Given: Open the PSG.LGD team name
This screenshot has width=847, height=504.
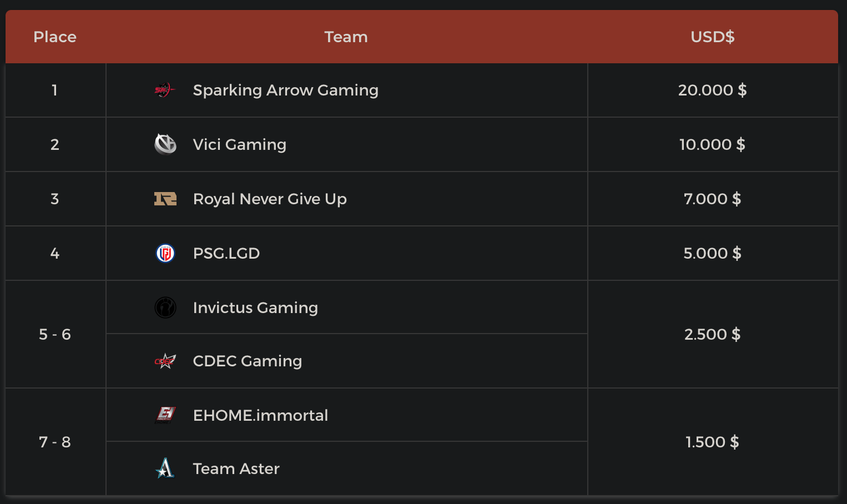Looking at the screenshot, I should point(226,253).
